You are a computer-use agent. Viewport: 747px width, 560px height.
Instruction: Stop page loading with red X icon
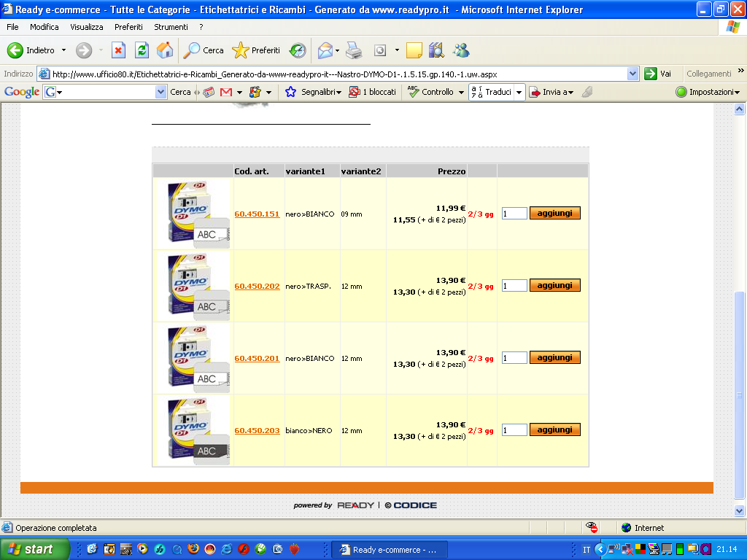tap(118, 50)
